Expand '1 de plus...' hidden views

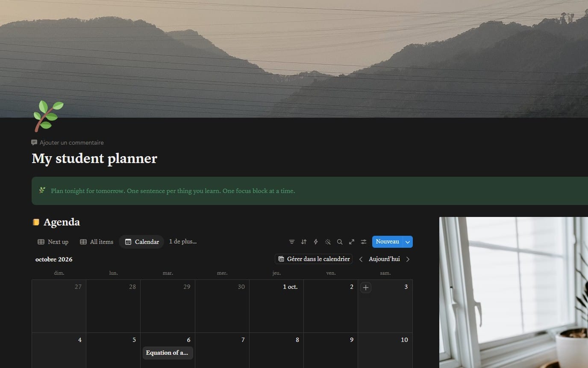click(x=183, y=241)
